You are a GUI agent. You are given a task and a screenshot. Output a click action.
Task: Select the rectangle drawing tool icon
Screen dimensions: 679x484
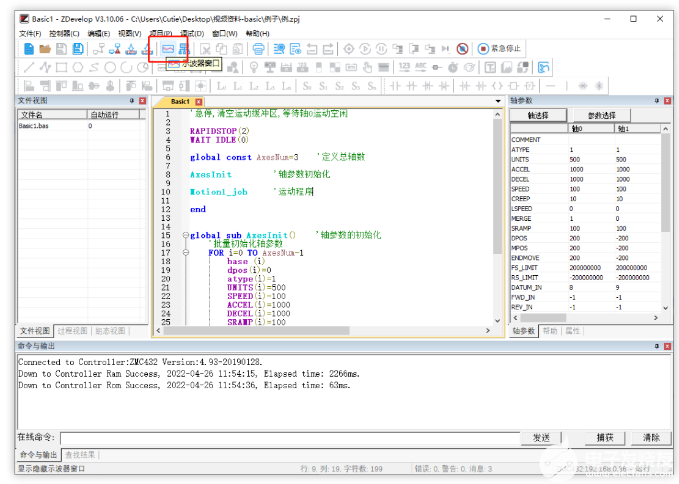point(62,67)
